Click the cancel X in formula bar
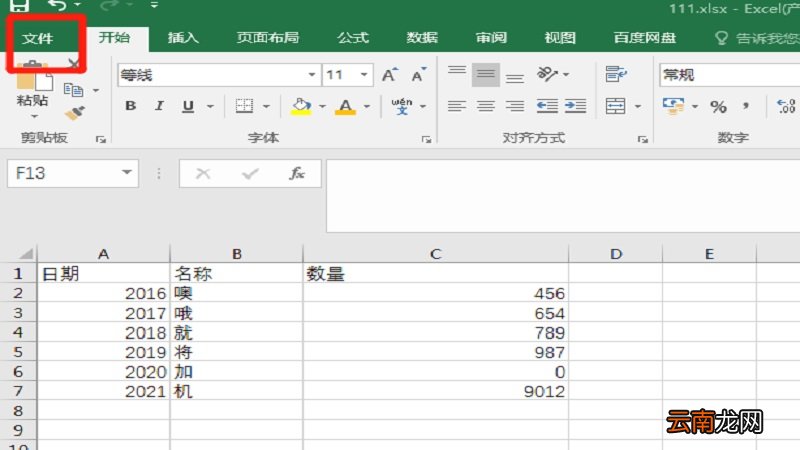 coord(203,173)
